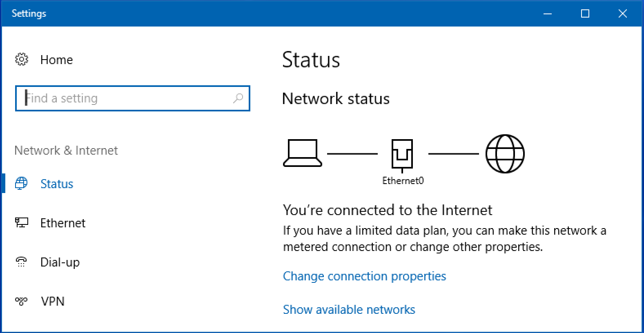Viewport: 644px width, 333px height.
Task: Click the Dial-up telephone icon
Action: 21,262
